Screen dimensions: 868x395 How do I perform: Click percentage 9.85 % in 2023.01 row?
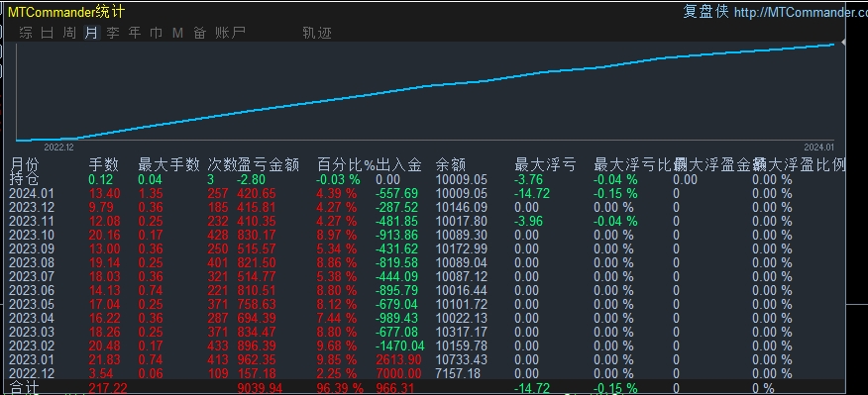(337, 359)
